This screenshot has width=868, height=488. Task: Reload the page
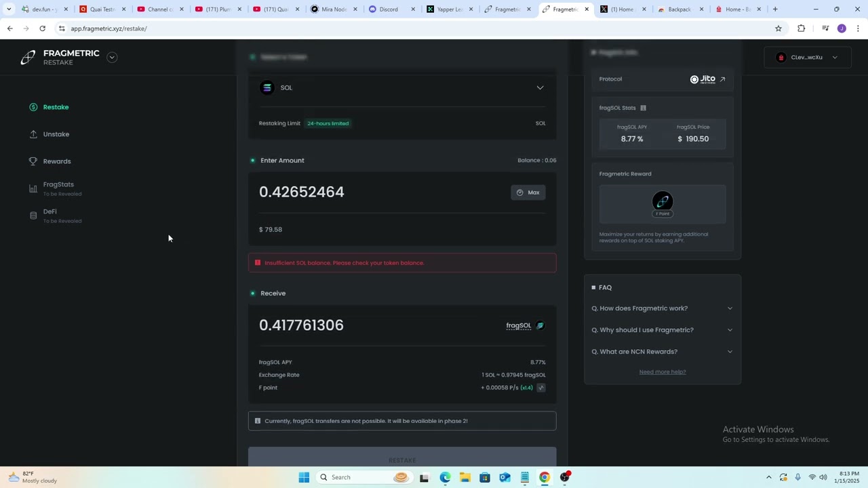click(x=42, y=28)
